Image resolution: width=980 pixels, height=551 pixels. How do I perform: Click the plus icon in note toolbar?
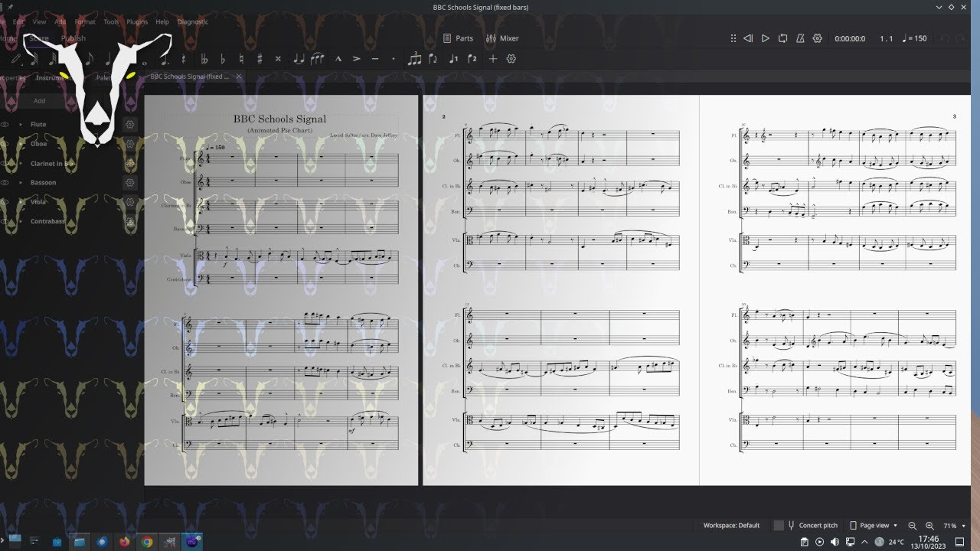493,59
